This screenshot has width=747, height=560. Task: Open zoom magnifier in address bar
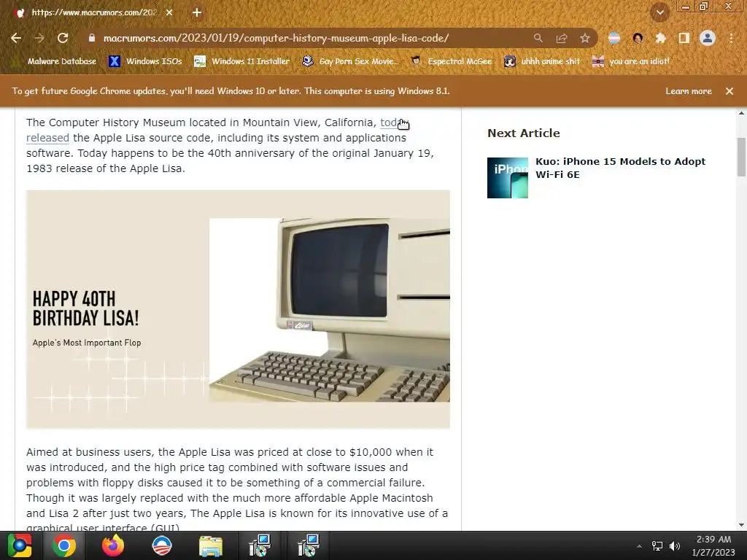[x=538, y=38]
